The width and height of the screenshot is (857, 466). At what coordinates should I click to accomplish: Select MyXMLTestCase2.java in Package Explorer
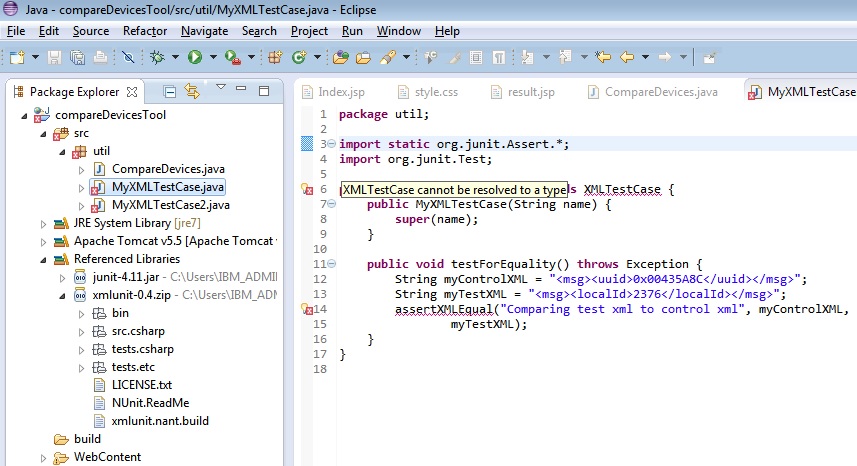coord(170,205)
